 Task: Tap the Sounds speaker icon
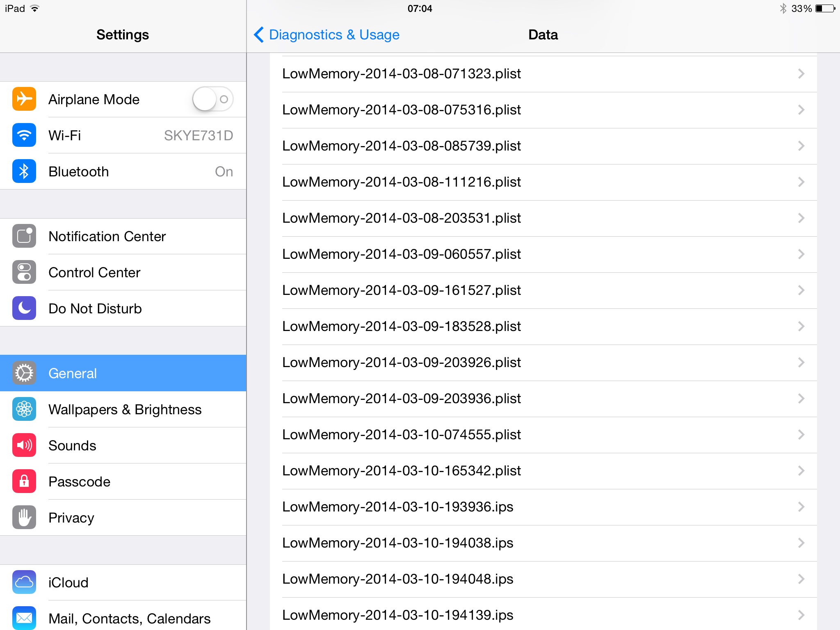pyautogui.click(x=24, y=445)
